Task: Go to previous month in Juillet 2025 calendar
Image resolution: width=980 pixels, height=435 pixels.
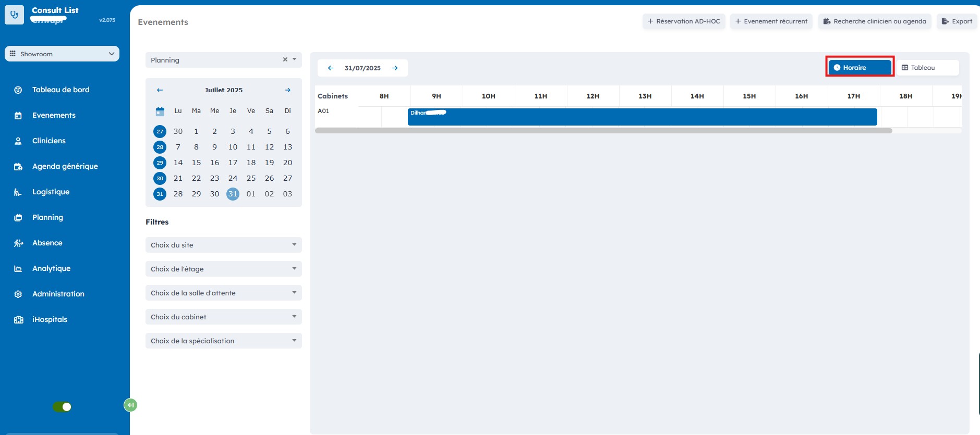Action: click(160, 90)
